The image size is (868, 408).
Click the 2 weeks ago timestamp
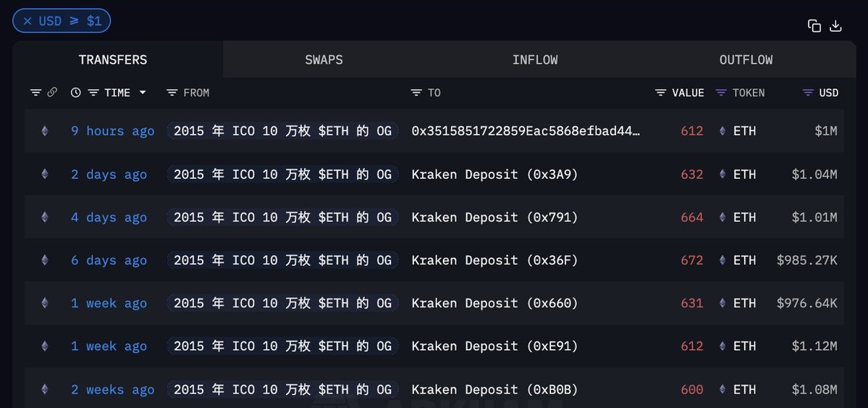(x=112, y=390)
